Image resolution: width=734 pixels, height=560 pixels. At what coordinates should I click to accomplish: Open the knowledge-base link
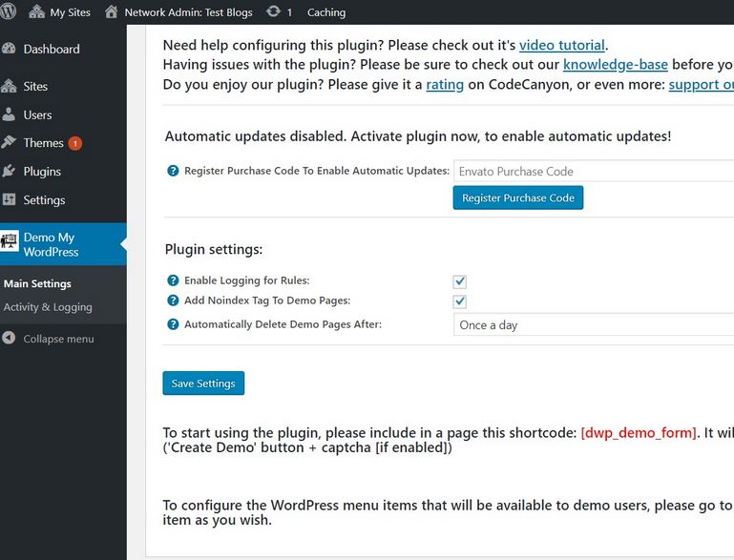615,65
